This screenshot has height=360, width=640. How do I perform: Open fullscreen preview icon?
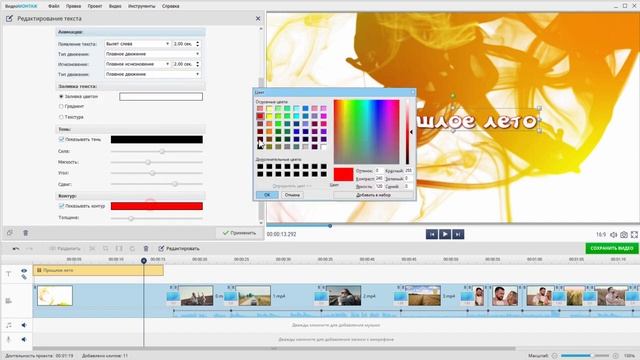click(x=634, y=235)
